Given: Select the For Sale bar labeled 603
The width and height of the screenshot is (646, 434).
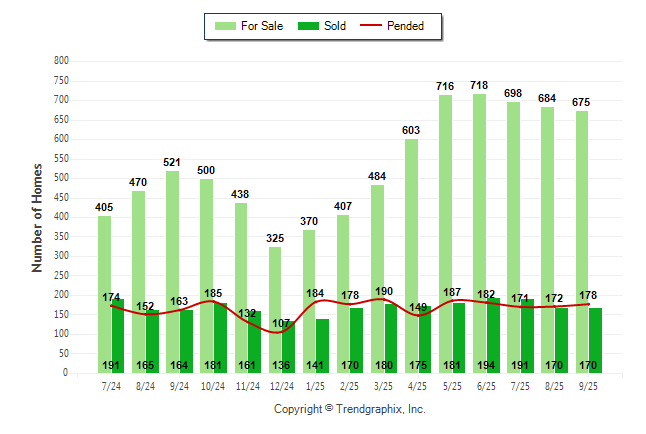Looking at the screenshot, I should (411, 250).
